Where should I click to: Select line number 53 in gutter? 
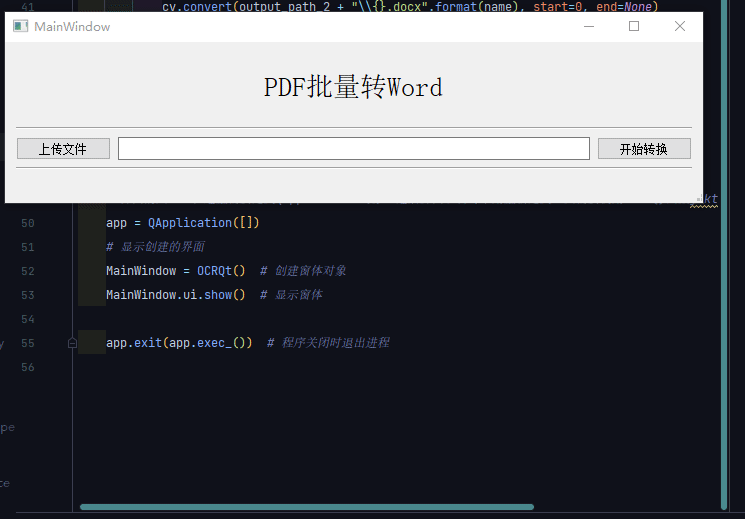(28, 295)
